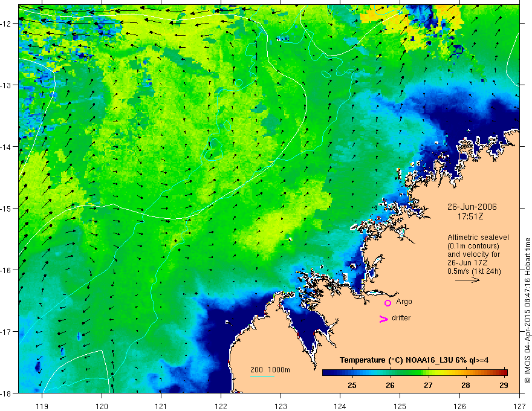
Task: Click the colorbar tick label "27"
Action: [x=428, y=385]
